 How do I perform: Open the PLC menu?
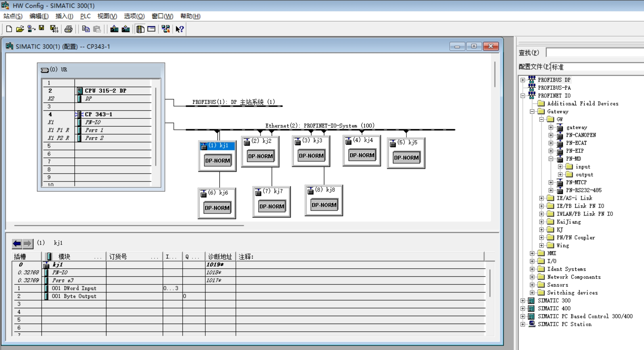[85, 16]
